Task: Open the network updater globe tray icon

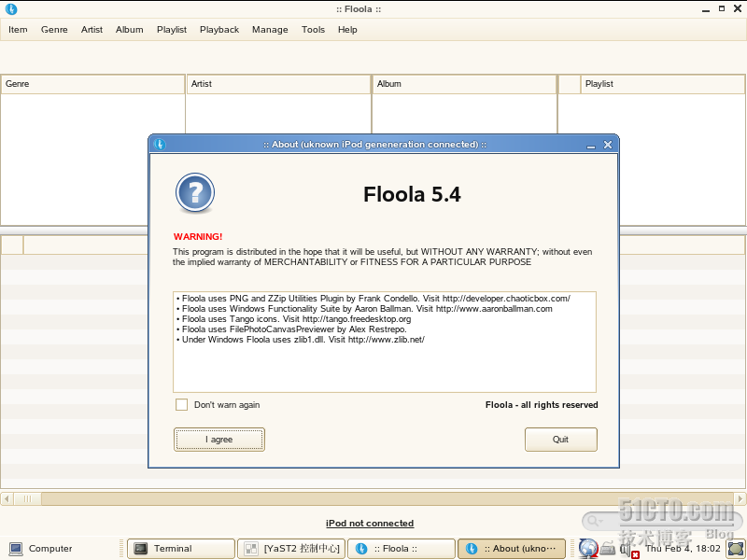Action: [x=588, y=549]
